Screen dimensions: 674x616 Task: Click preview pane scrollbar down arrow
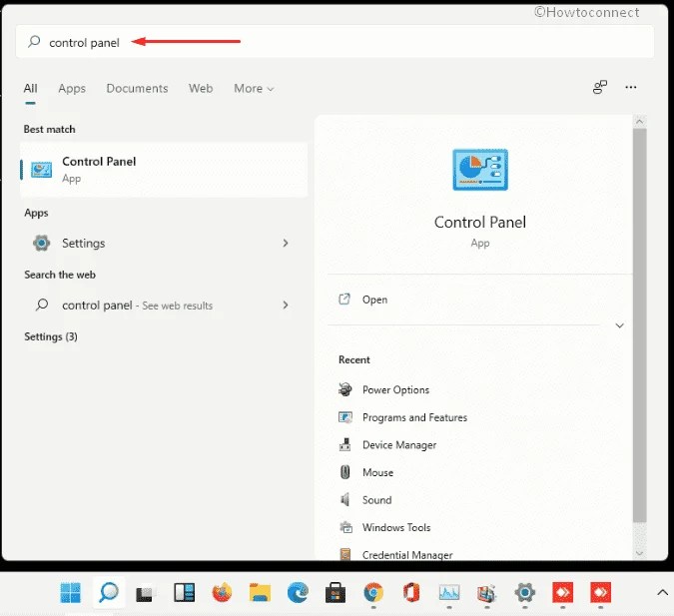[640, 553]
